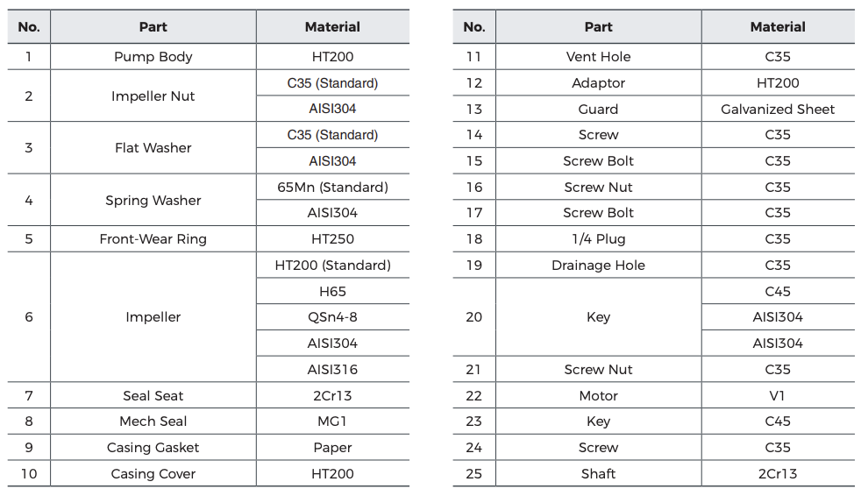
Task: Select the Seal Seat part cell
Action: click(153, 396)
